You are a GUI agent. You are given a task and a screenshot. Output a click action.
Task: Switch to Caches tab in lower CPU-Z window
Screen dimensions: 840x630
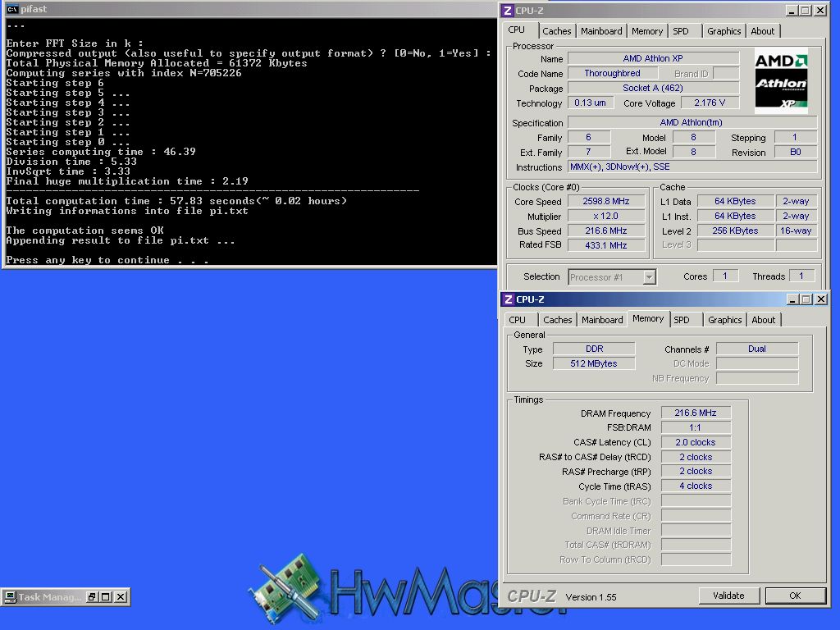557,320
